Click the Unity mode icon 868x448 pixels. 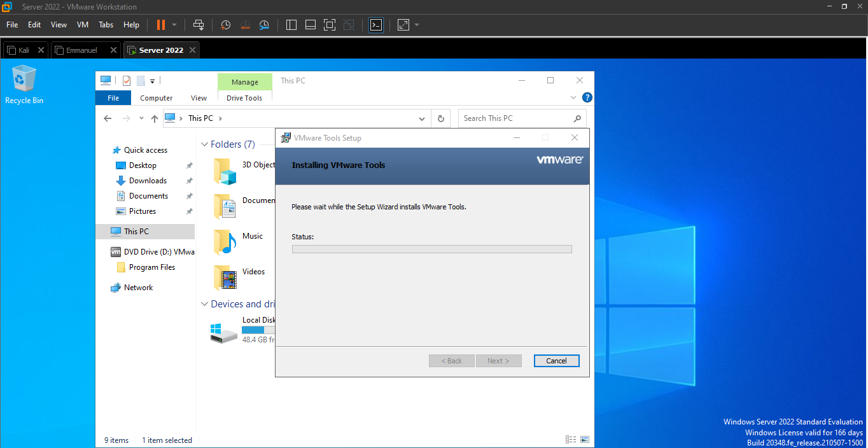pos(348,25)
